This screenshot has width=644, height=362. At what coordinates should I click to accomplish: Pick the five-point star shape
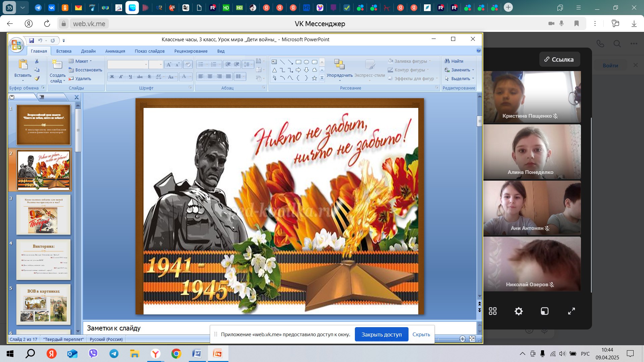coord(314,78)
